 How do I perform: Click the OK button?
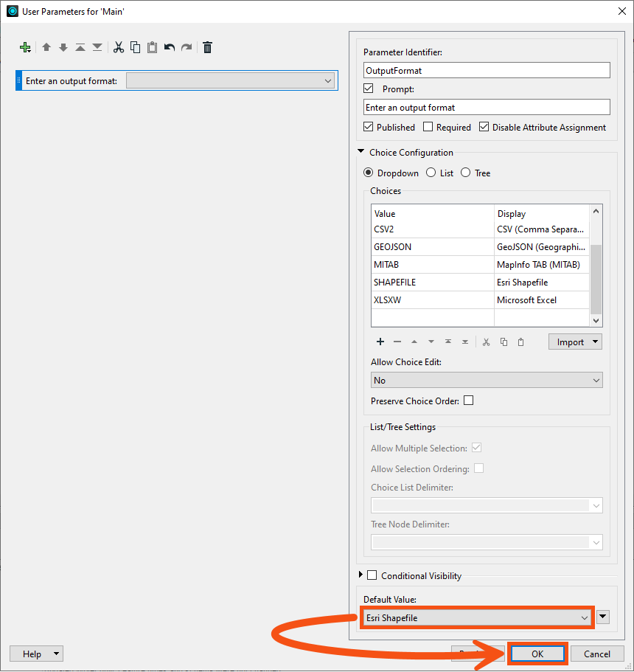(x=537, y=654)
